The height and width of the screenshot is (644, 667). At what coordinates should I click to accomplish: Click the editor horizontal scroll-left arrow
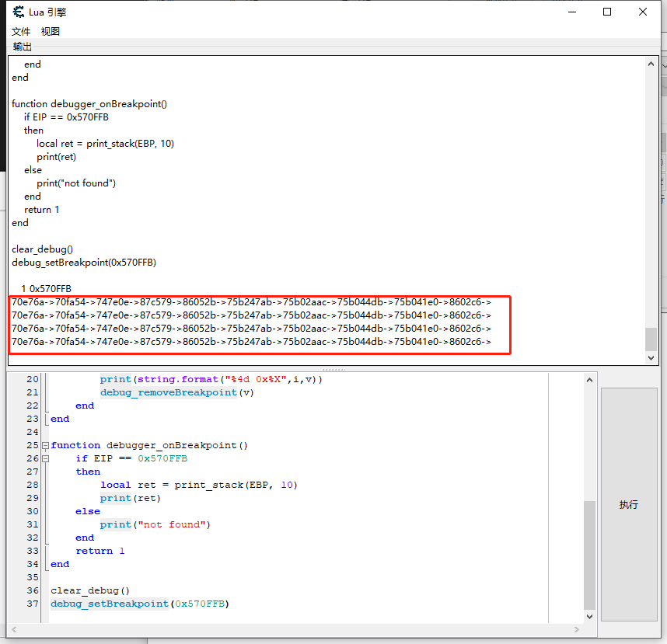pos(15,628)
